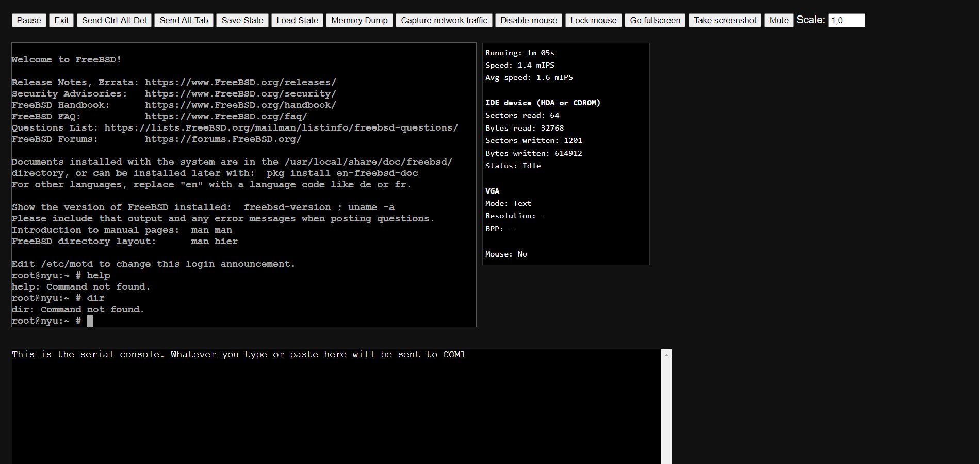Click the https://www.FreeBSD.org/handbook/ text
Screen dimensions: 980x464
[240, 105]
